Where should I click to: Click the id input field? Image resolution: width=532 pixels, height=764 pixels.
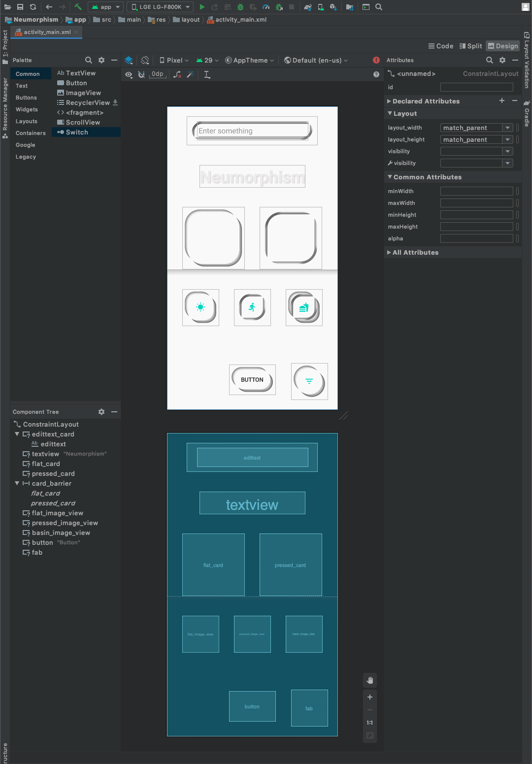pos(476,87)
